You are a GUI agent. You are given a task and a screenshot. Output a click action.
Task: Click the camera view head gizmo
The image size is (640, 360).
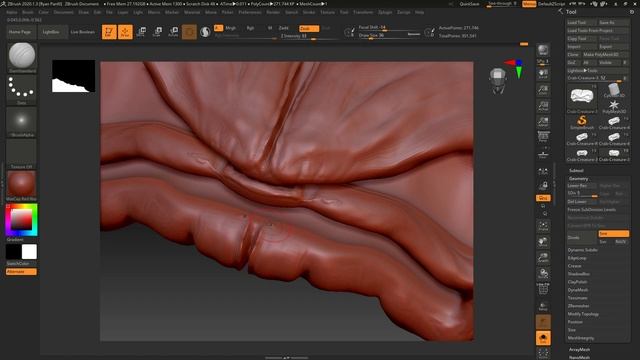pyautogui.click(x=498, y=80)
